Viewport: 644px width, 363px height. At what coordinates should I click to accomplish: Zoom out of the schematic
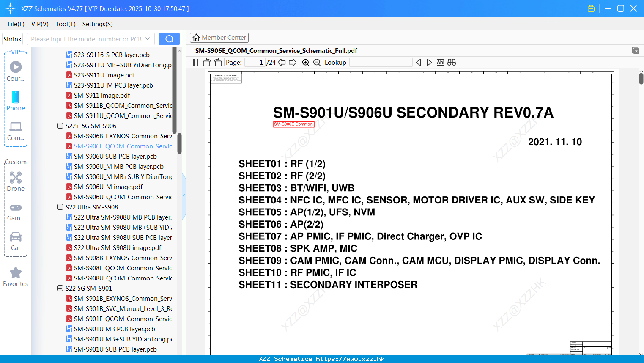(317, 63)
